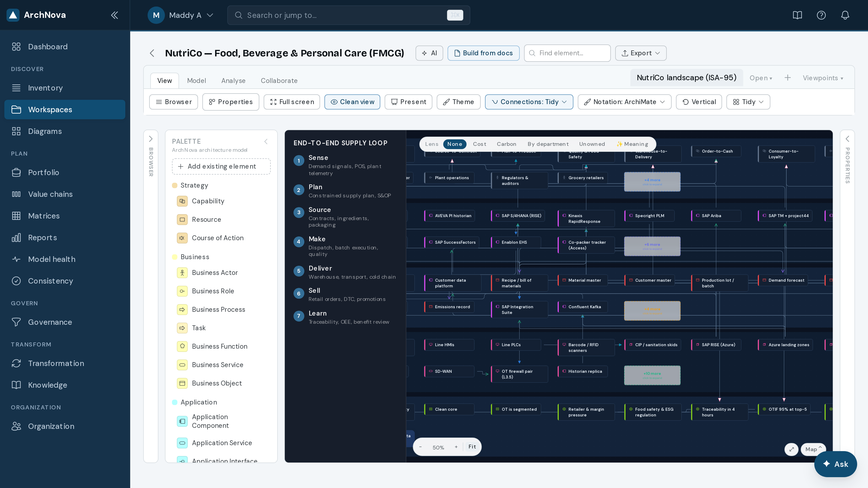The width and height of the screenshot is (868, 488).
Task: Open the documentation book icon in header
Action: coord(797,15)
